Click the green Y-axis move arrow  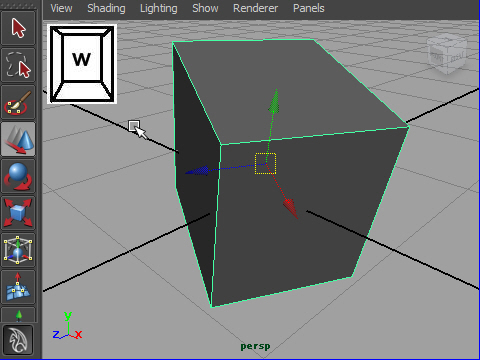(x=274, y=101)
